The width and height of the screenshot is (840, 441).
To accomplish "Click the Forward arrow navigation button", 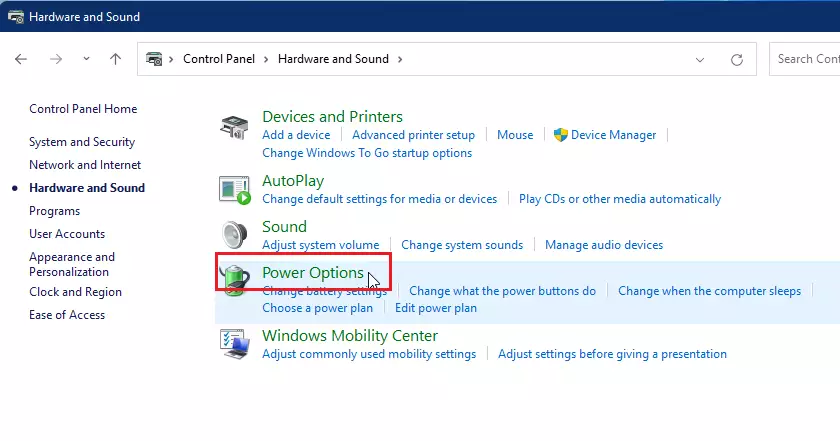I will point(56,59).
